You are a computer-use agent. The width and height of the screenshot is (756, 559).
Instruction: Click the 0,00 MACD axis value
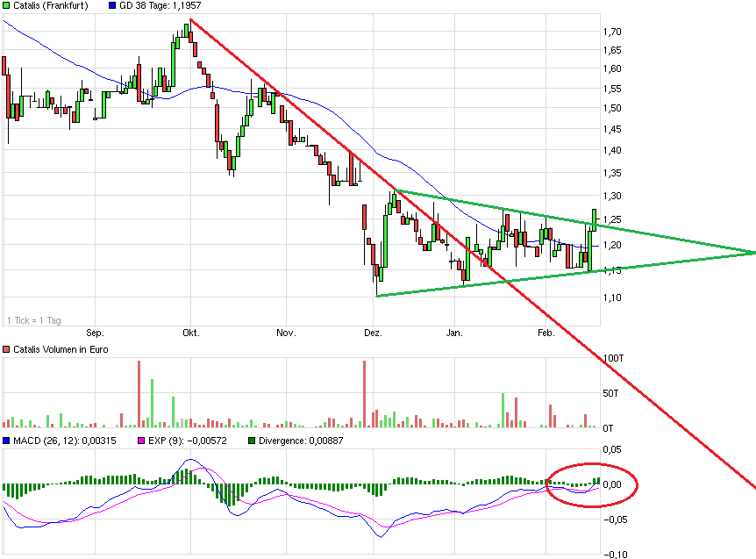[612, 484]
